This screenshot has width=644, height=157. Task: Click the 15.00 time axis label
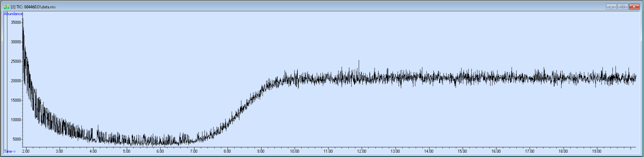(462, 152)
